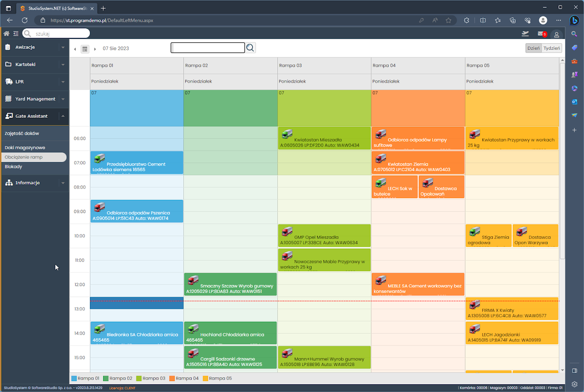Image resolution: width=584 pixels, height=392 pixels.
Task: Open the calendar date picker icon
Action: coord(84,49)
